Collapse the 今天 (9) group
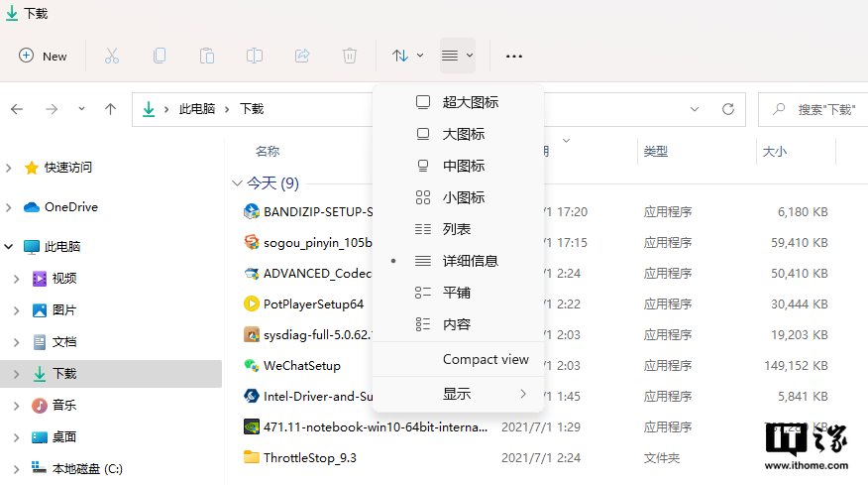This screenshot has width=868, height=485. (237, 183)
